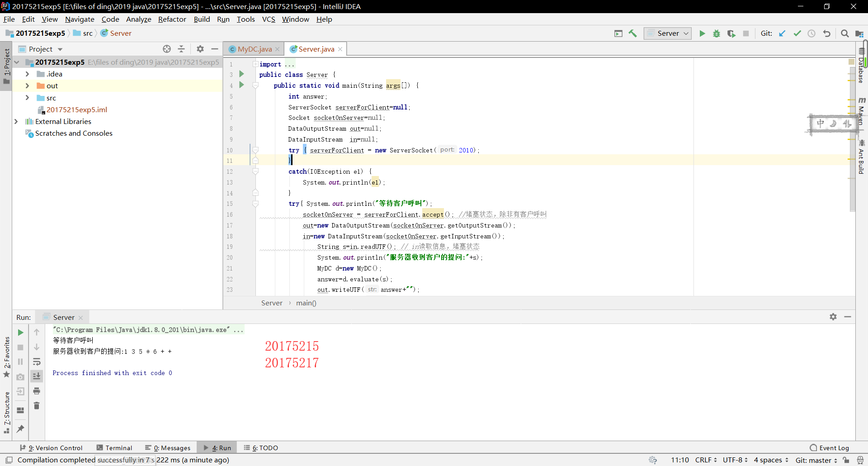
Task: Revert changes with the undo arrow icon
Action: click(x=826, y=33)
